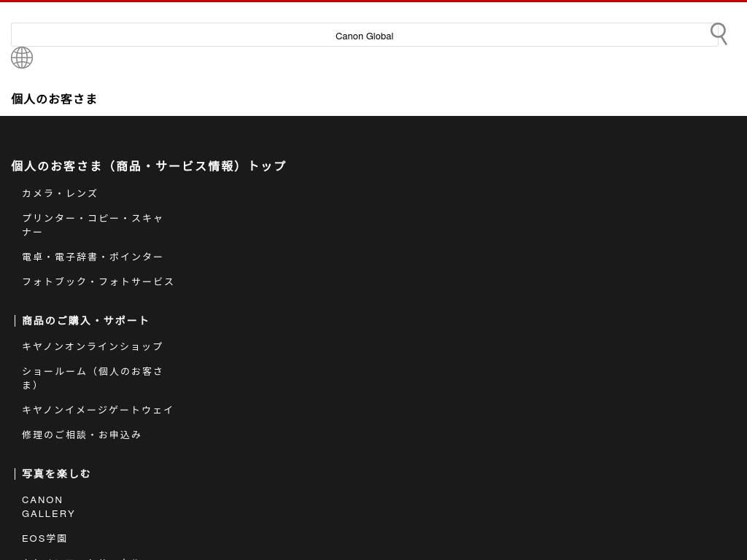Open カメラ・レンズ category
747x560 pixels.
click(x=60, y=193)
